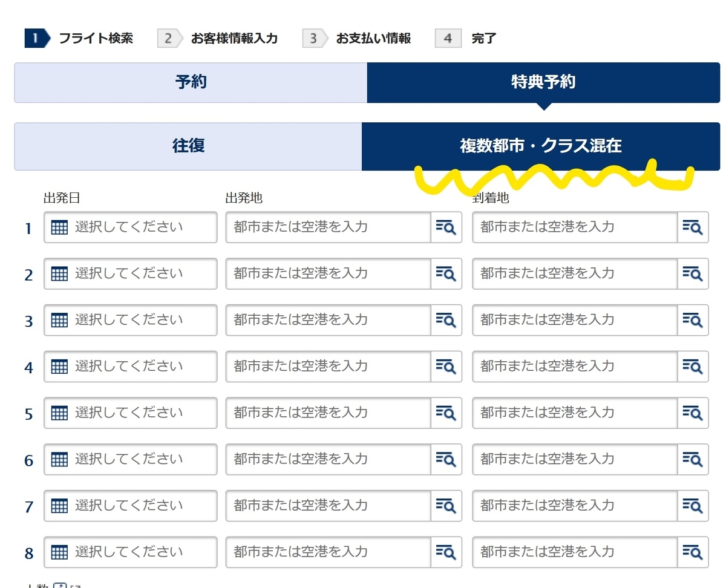This screenshot has width=726, height=588.
Task: Open airport search list for arrival row 3
Action: click(693, 320)
